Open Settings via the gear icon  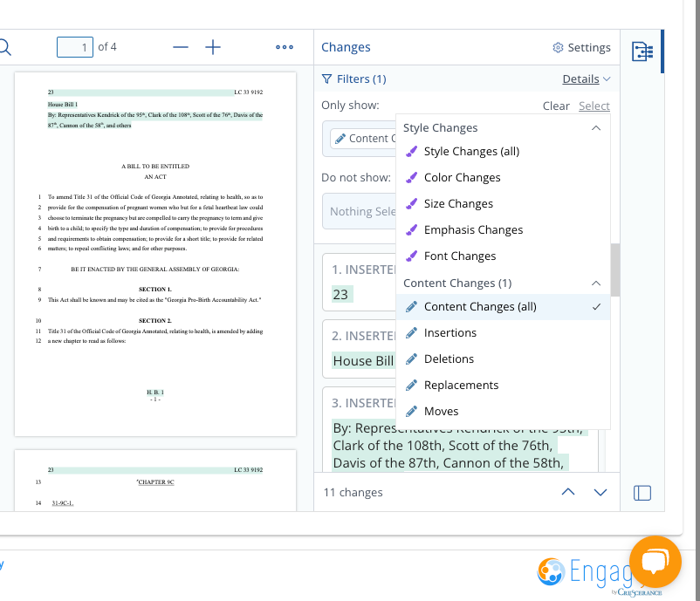[x=558, y=47]
